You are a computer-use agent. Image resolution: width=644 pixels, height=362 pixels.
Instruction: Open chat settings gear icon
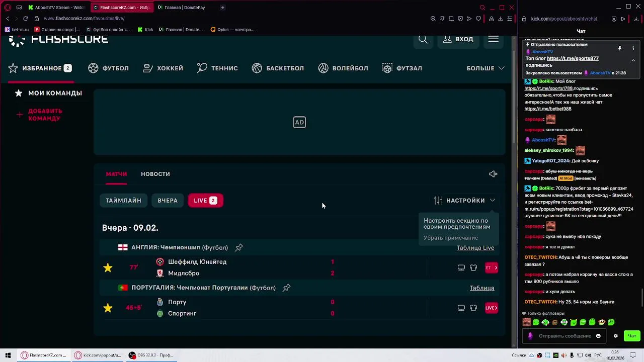click(x=615, y=336)
